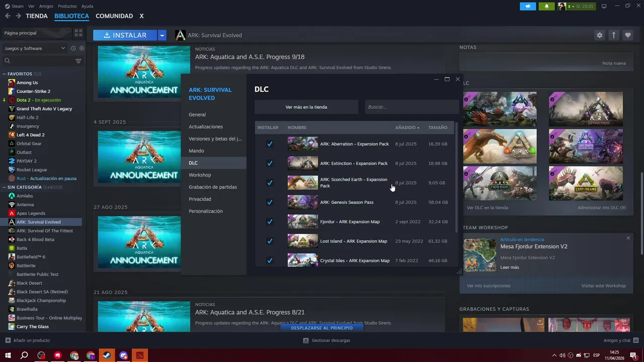Click Desplazarse al principio button
The image size is (644, 362).
pyautogui.click(x=322, y=328)
